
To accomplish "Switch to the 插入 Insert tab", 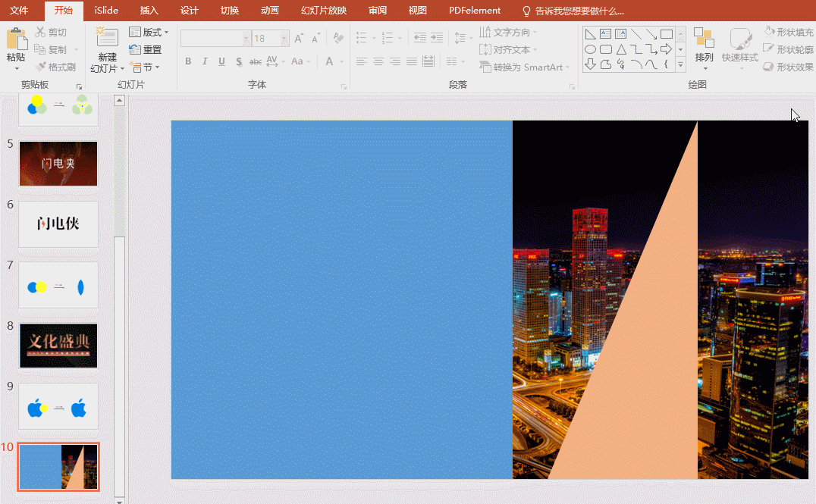I will [x=149, y=11].
